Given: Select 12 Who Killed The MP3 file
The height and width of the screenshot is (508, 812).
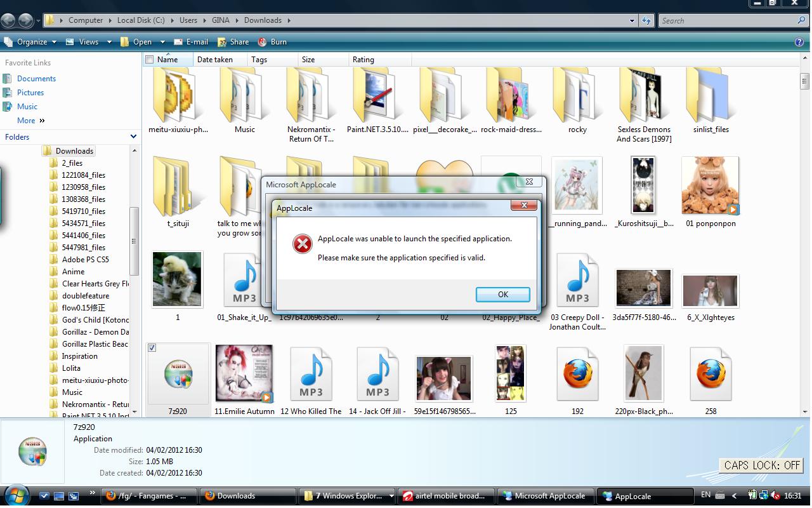Looking at the screenshot, I should 311,375.
